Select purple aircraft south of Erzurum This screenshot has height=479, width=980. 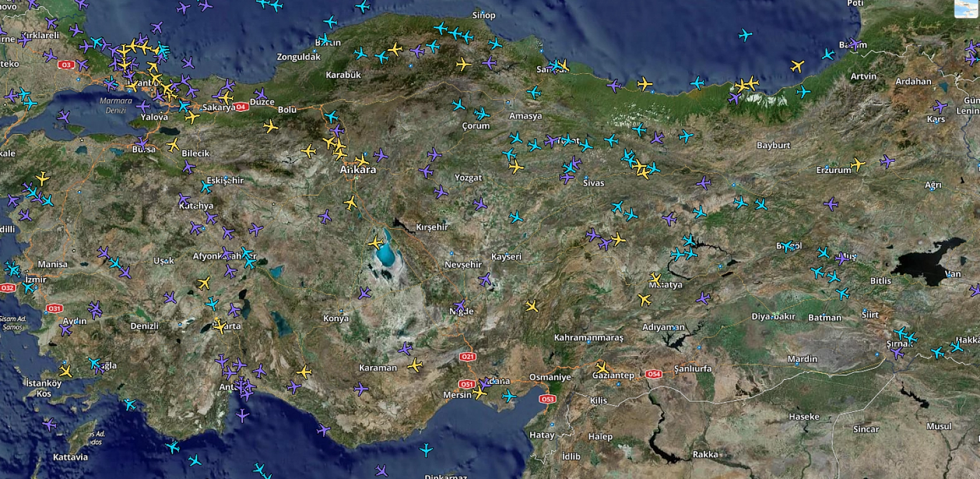[x=831, y=204]
